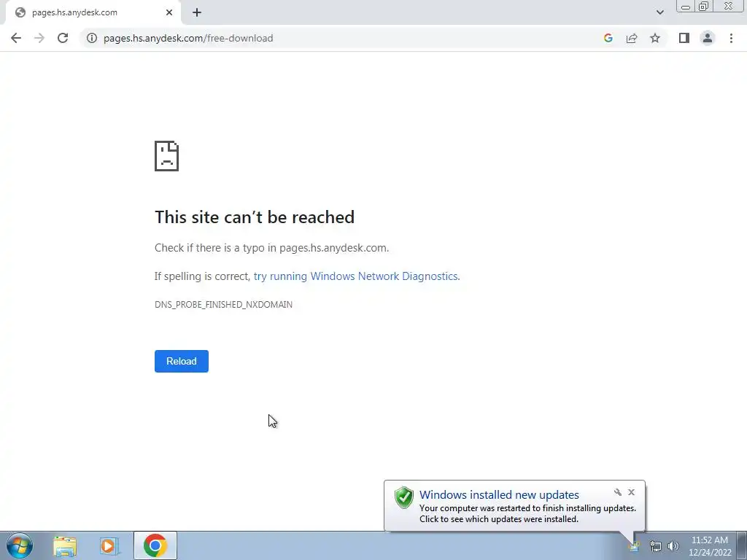Open volume speaker tray icon
This screenshot has height=560, width=747.
coord(673,546)
